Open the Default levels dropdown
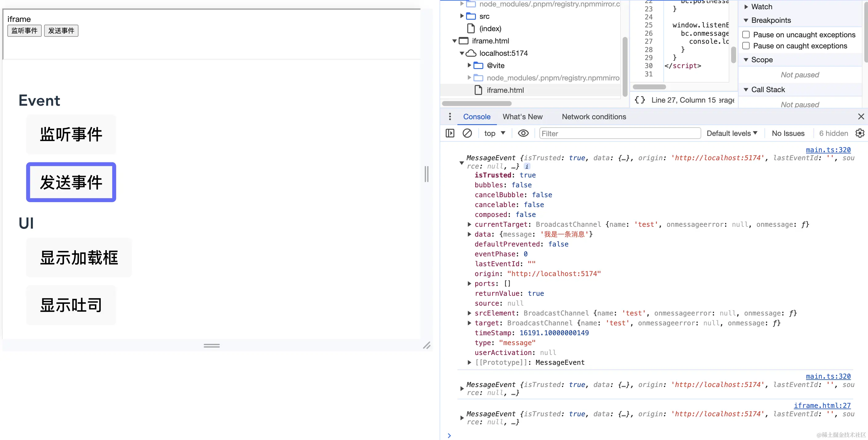This screenshot has width=868, height=440. pyautogui.click(x=731, y=133)
